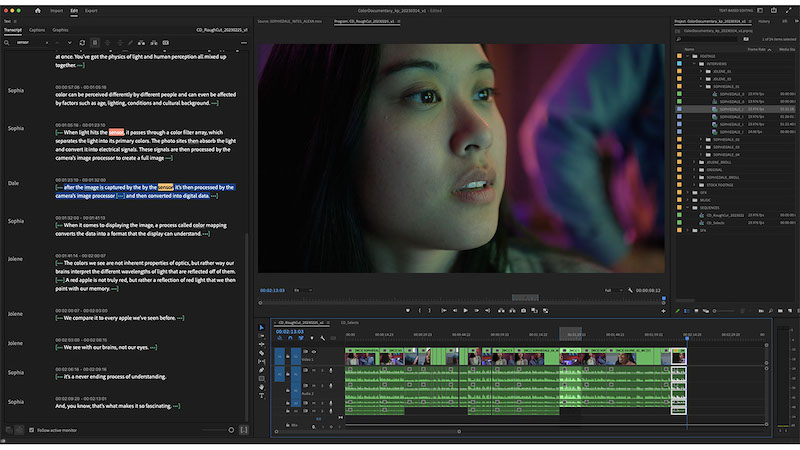This screenshot has height=450, width=800.
Task: Click the Export Frame camera icon
Action: pos(523,310)
